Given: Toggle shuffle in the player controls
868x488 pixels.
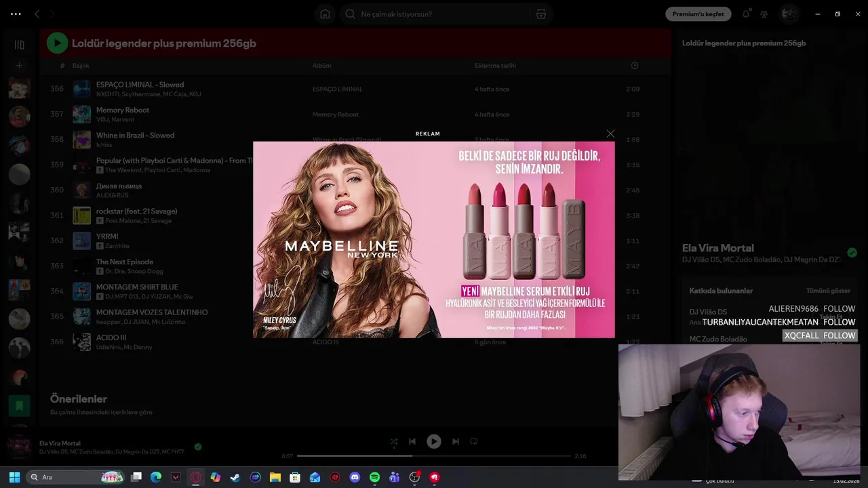Looking at the screenshot, I should pos(394,441).
